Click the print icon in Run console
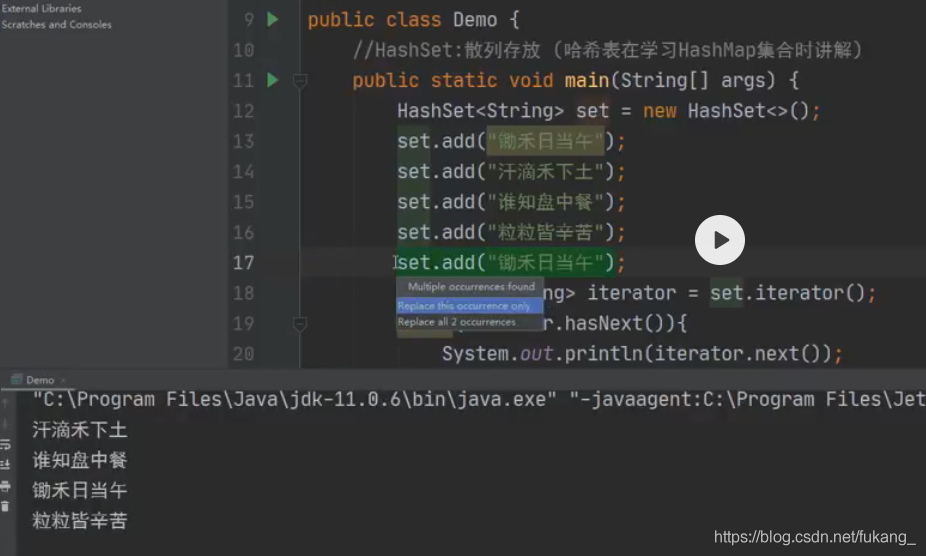Viewport: 926px width, 556px height. tap(5, 486)
